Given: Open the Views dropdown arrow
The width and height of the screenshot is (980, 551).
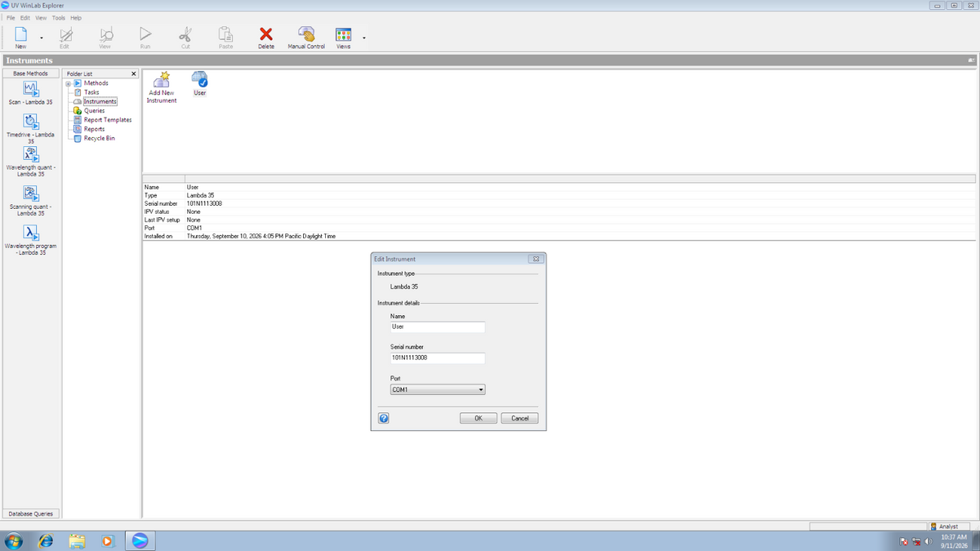Looking at the screenshot, I should point(363,38).
